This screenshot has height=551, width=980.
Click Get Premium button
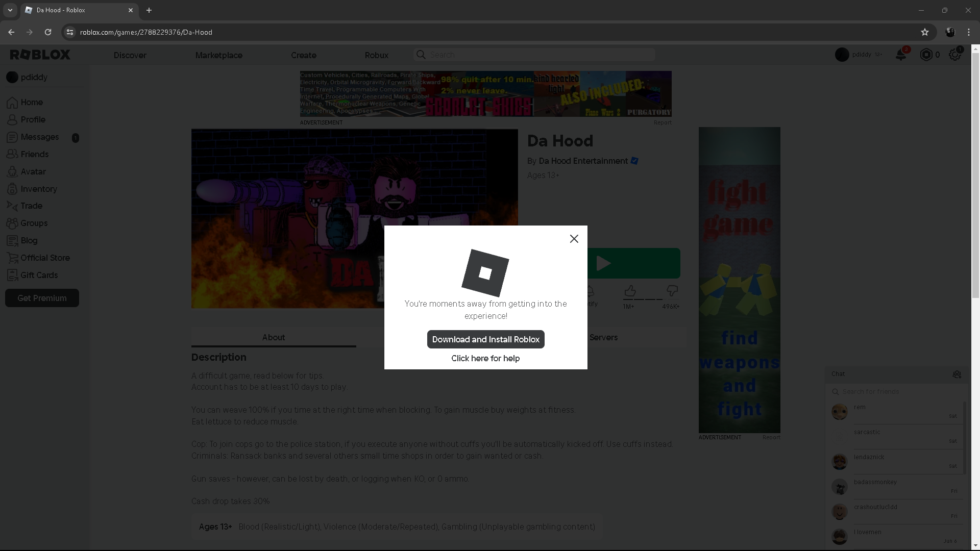(42, 298)
